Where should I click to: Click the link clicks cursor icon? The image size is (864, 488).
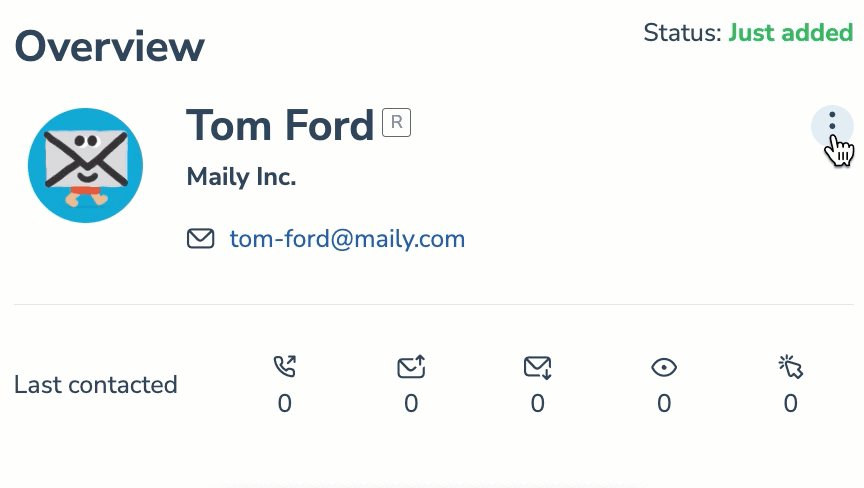point(791,367)
